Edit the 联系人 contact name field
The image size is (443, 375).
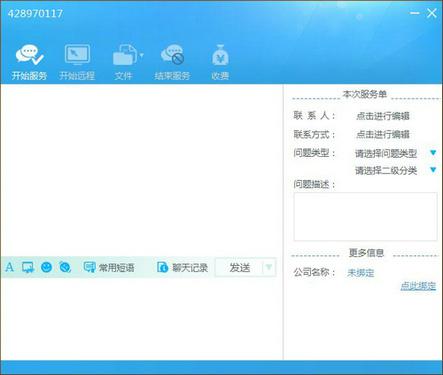[383, 116]
